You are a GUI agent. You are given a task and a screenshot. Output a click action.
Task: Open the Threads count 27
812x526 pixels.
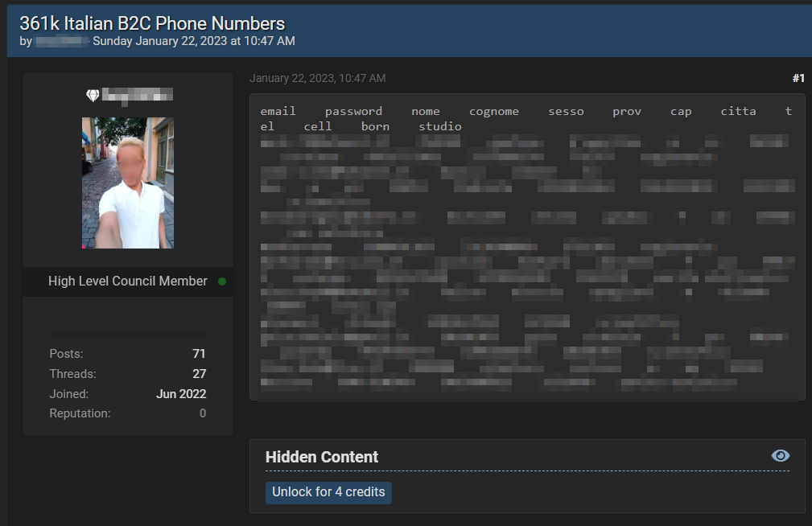[x=199, y=374]
